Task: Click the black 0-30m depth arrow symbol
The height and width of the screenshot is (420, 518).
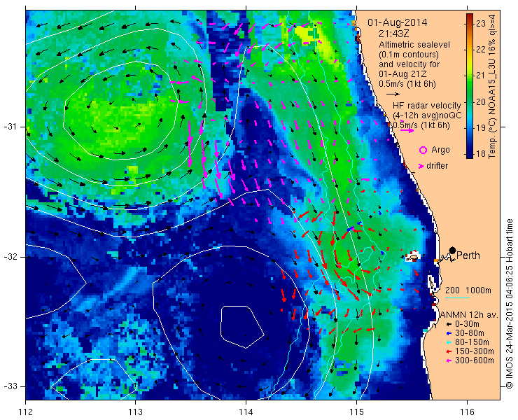Action: (449, 325)
